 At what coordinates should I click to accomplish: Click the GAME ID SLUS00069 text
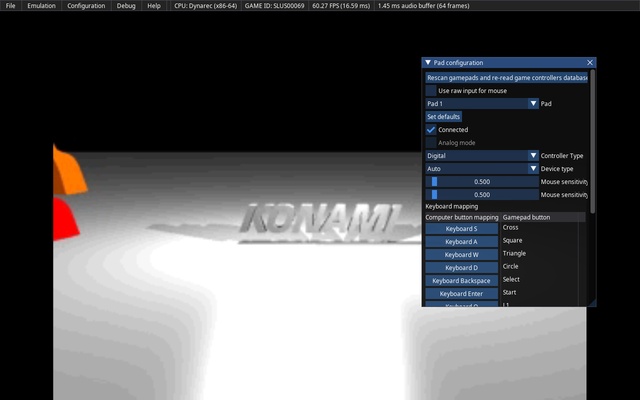pos(274,6)
